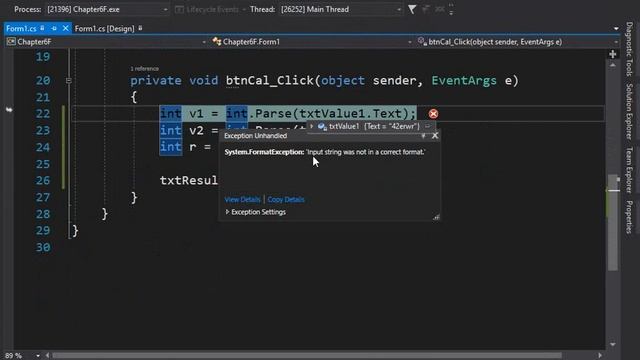Open the Process dropdown showing Chapter6F.exe
This screenshot has height=360, width=640.
107,9
